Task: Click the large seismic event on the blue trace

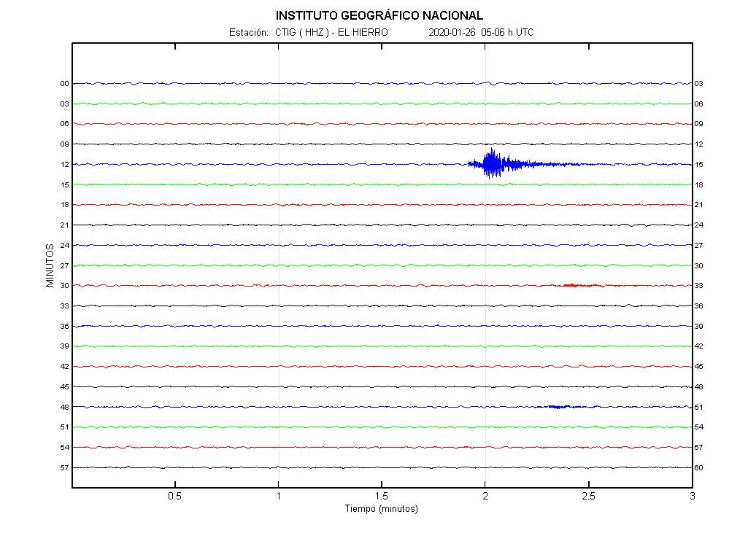Action: [494, 164]
